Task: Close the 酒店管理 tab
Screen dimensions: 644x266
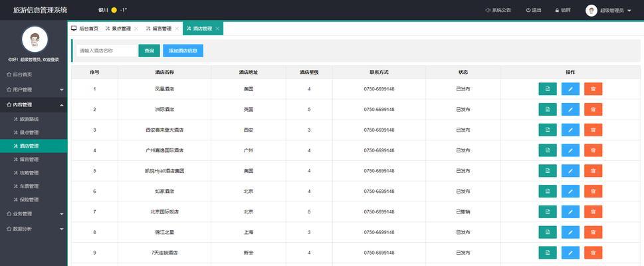Action: pyautogui.click(x=217, y=29)
